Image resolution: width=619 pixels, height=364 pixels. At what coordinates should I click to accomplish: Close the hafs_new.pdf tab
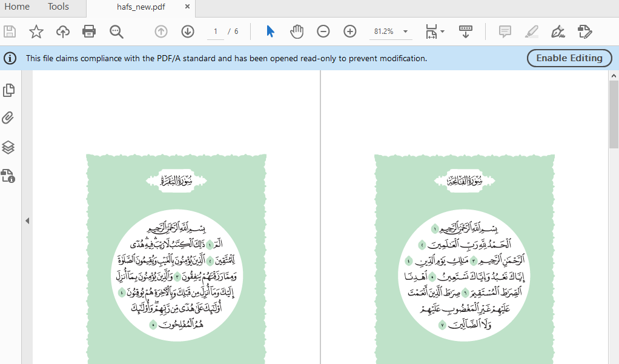pyautogui.click(x=188, y=7)
